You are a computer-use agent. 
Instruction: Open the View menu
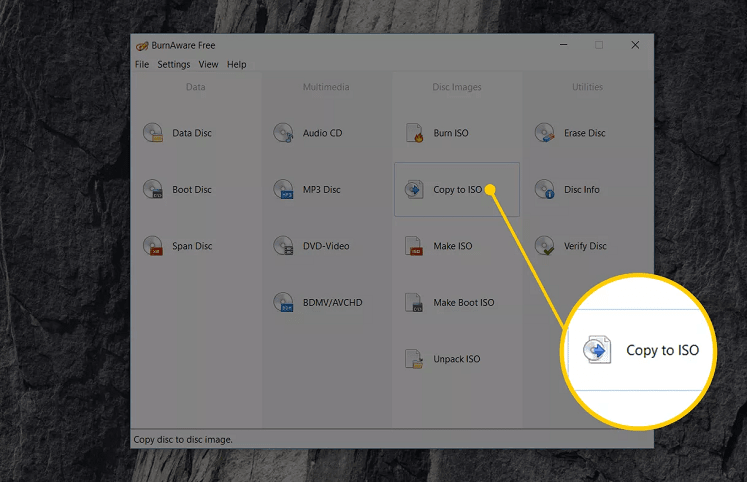click(x=209, y=64)
